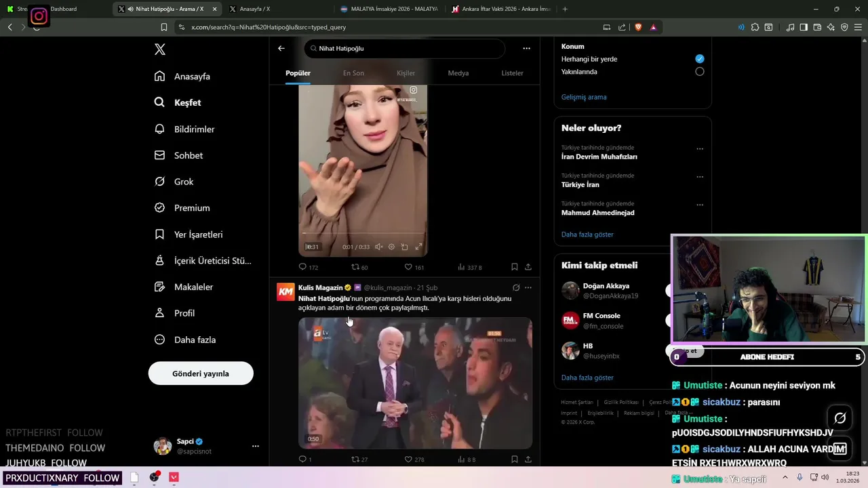
Task: Reply to post with 172 comments
Action: coord(309,267)
